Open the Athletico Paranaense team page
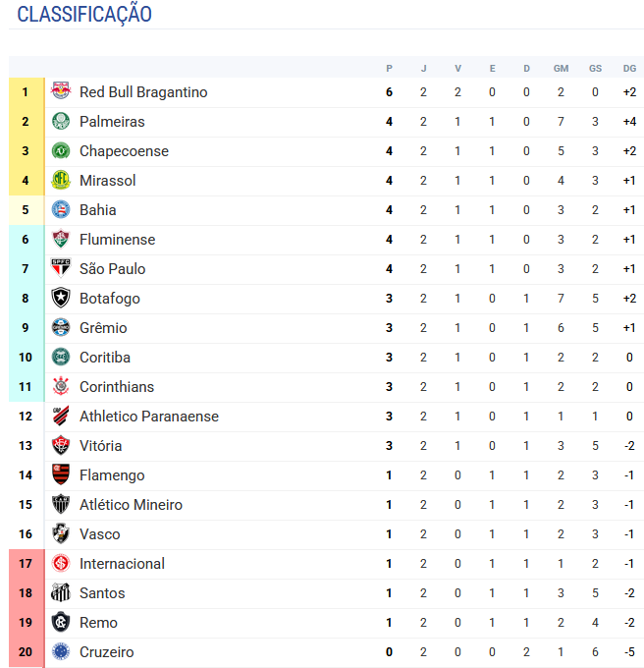 pos(148,417)
